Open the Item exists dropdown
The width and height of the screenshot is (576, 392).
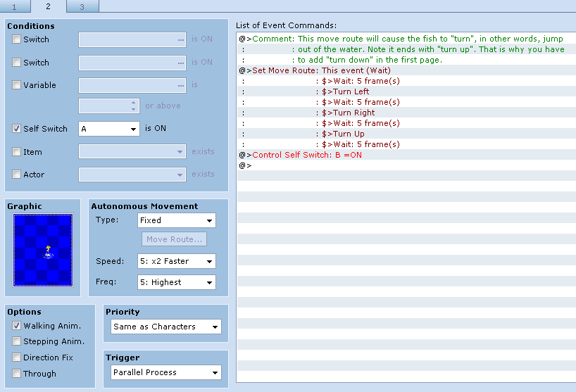132,151
